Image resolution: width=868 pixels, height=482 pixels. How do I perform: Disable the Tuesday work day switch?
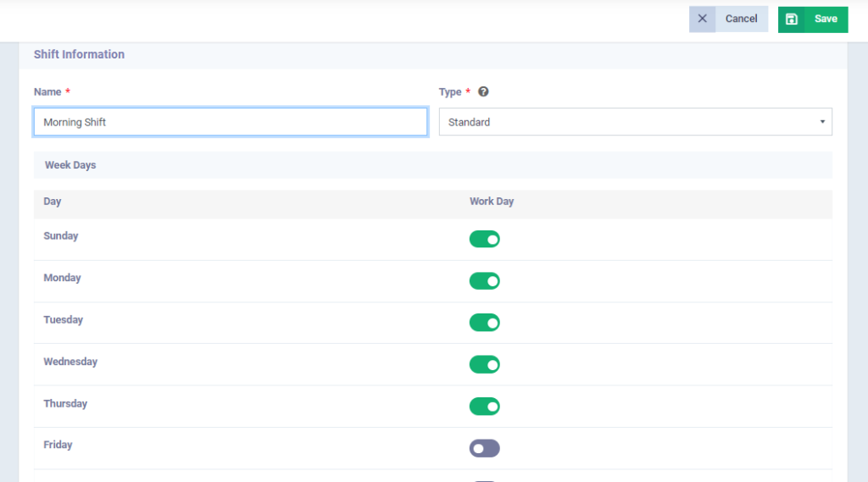(484, 323)
